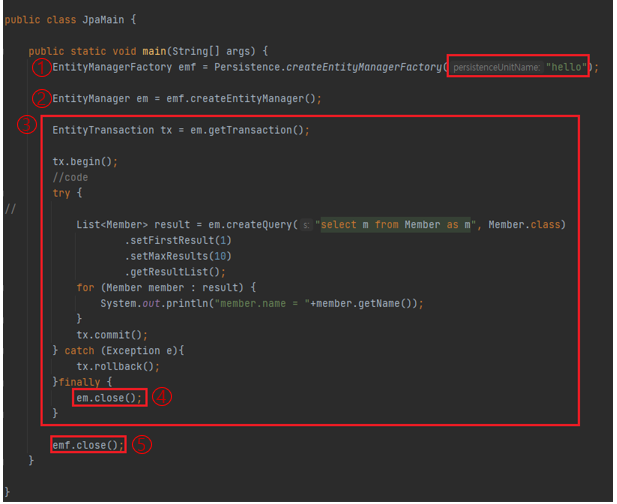Viewport: 617px width, 504px height.
Task: Click em.getTransaction() call
Action: pos(247,130)
